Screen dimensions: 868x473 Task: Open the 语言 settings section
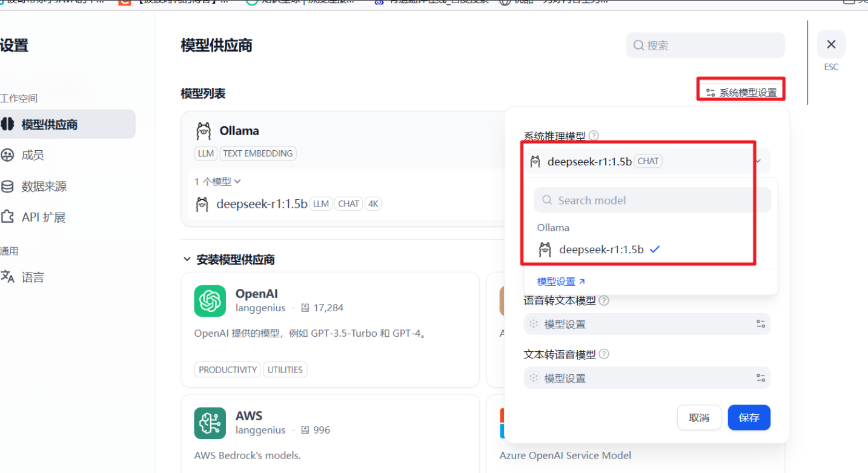click(x=33, y=277)
